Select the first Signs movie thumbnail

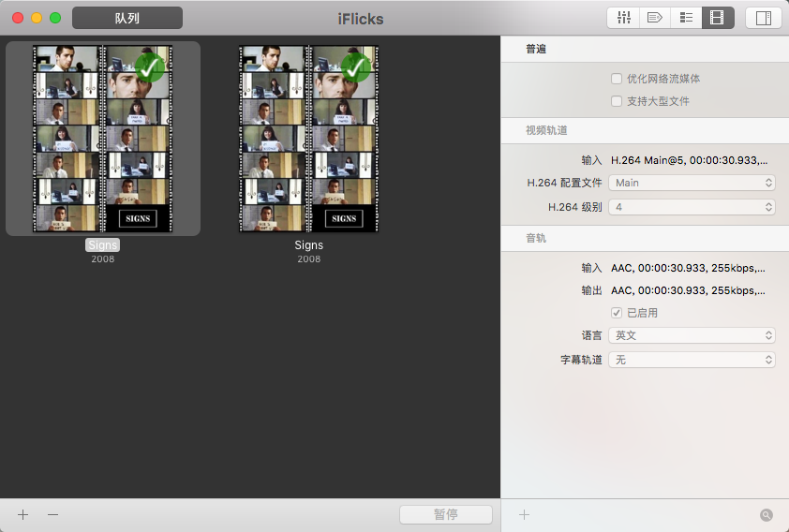[x=103, y=139]
